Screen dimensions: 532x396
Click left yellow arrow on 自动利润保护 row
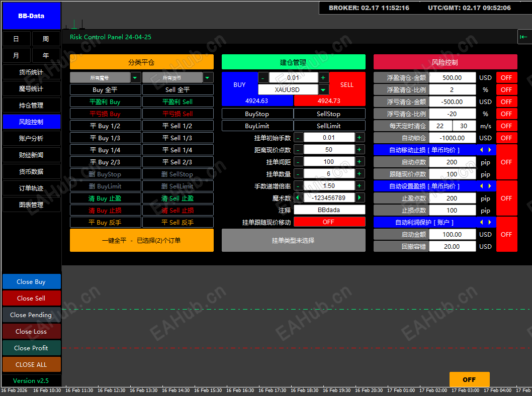tap(481, 223)
